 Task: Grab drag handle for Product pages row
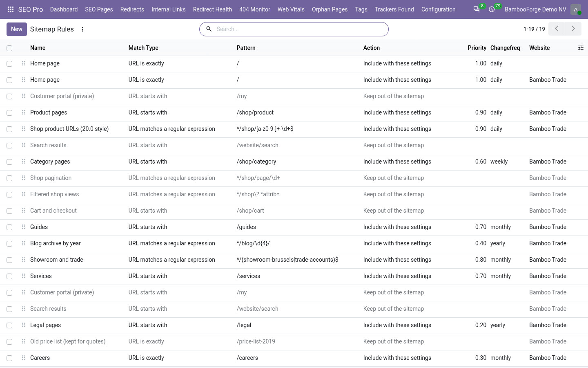click(x=23, y=112)
